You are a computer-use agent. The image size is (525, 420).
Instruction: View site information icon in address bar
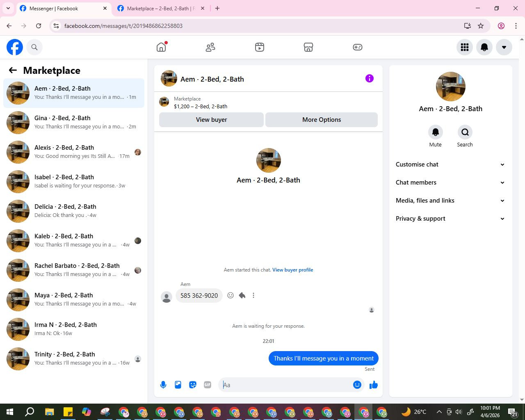pyautogui.click(x=57, y=26)
